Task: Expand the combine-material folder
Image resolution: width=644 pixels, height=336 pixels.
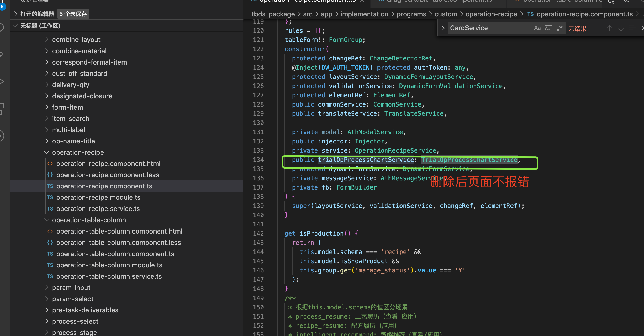Action: tap(79, 51)
